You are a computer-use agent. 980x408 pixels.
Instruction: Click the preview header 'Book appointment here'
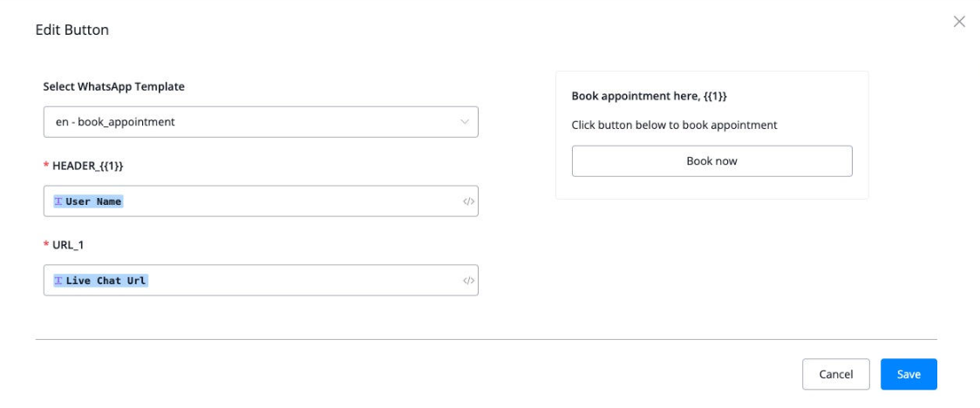pos(656,96)
